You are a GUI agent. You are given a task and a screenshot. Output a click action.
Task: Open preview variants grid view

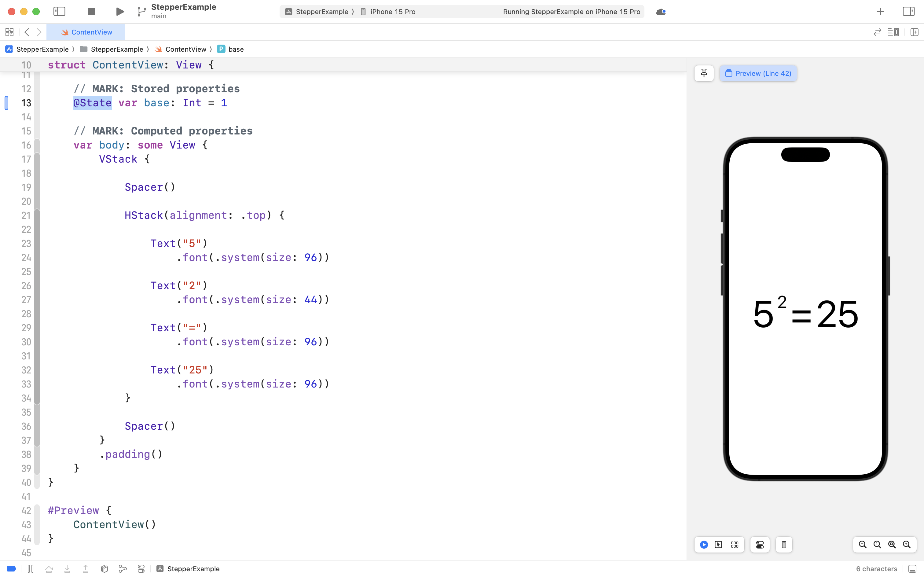click(734, 545)
